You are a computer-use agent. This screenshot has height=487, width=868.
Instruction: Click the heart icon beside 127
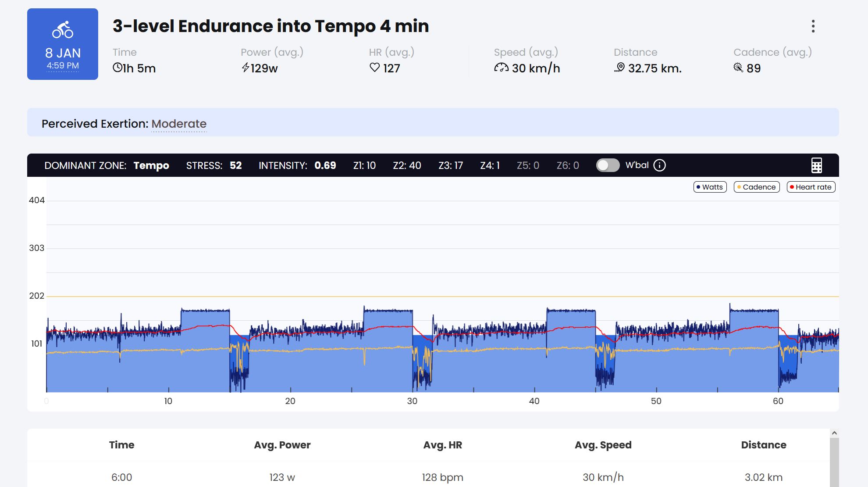click(374, 68)
